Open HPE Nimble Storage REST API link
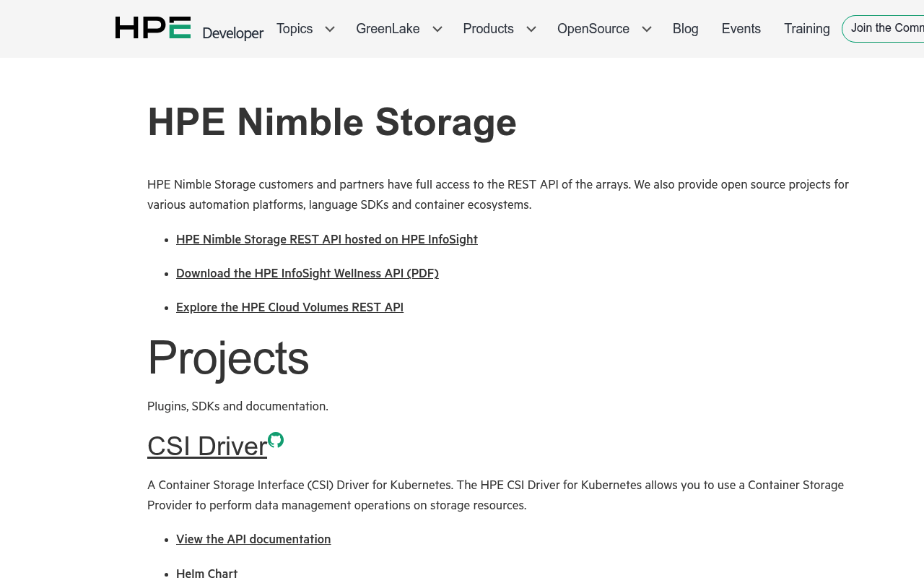 point(327,239)
